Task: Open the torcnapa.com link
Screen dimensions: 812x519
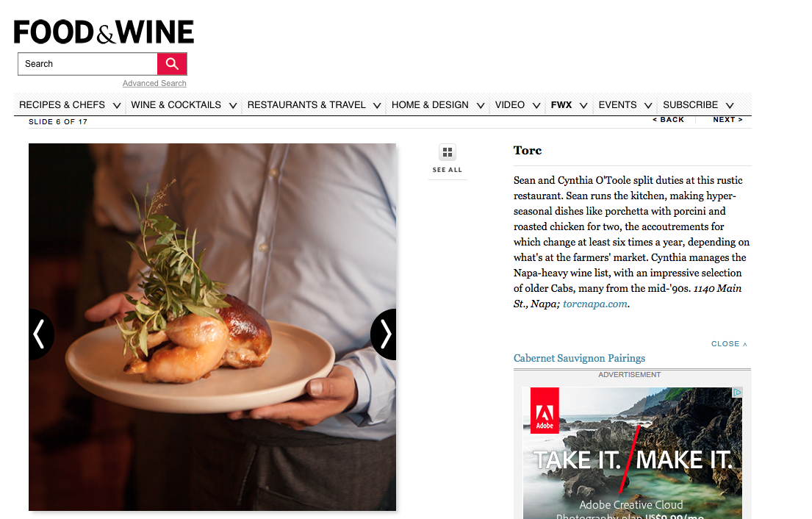Action: click(595, 304)
